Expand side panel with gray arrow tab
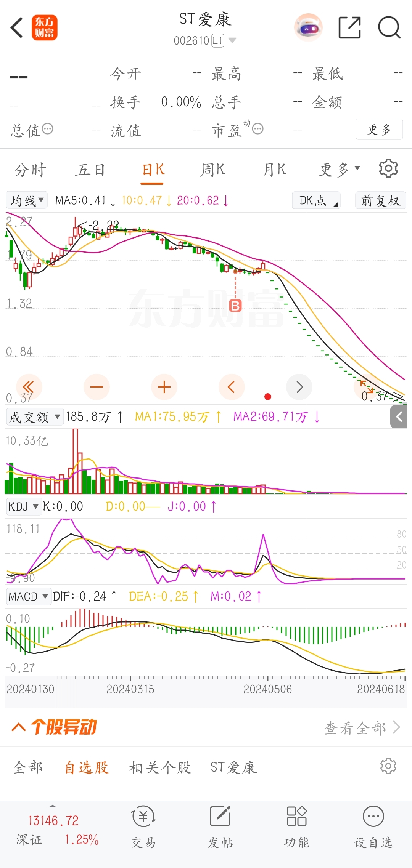Viewport: 412px width, 868px height. coord(399,417)
